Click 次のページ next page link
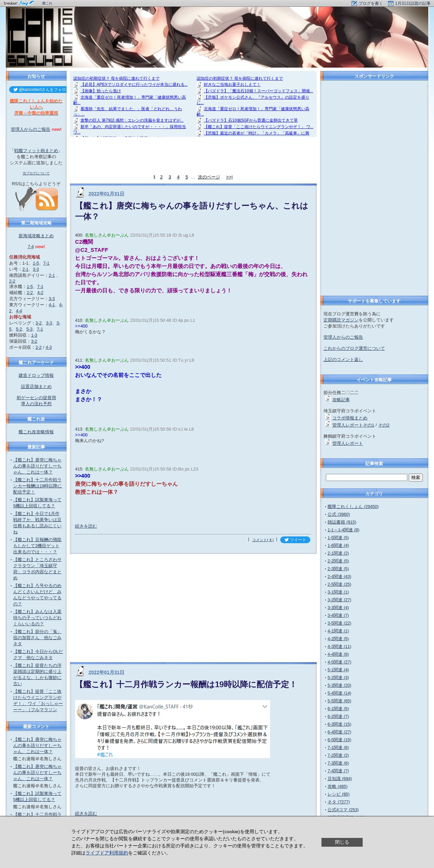This screenshot has width=434, height=868. click(209, 177)
